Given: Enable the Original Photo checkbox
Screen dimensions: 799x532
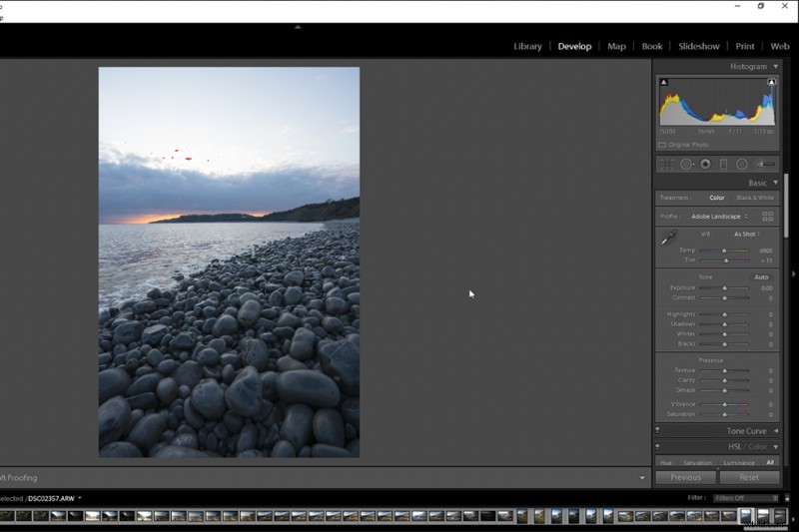Looking at the screenshot, I should 662,145.
